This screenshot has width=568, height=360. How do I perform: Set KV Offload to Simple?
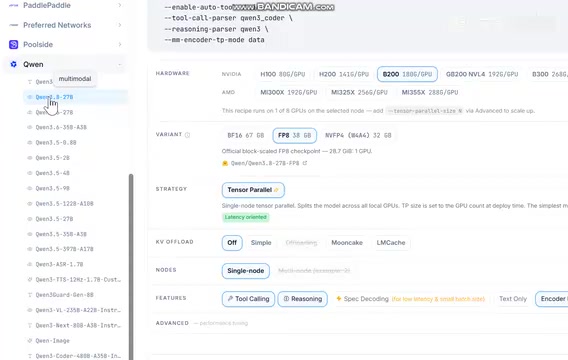(x=261, y=243)
